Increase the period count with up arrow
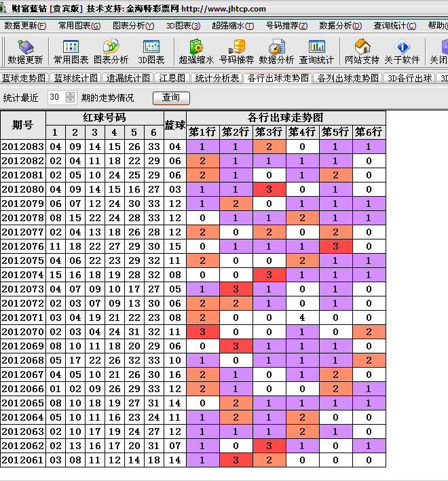 (x=71, y=94)
